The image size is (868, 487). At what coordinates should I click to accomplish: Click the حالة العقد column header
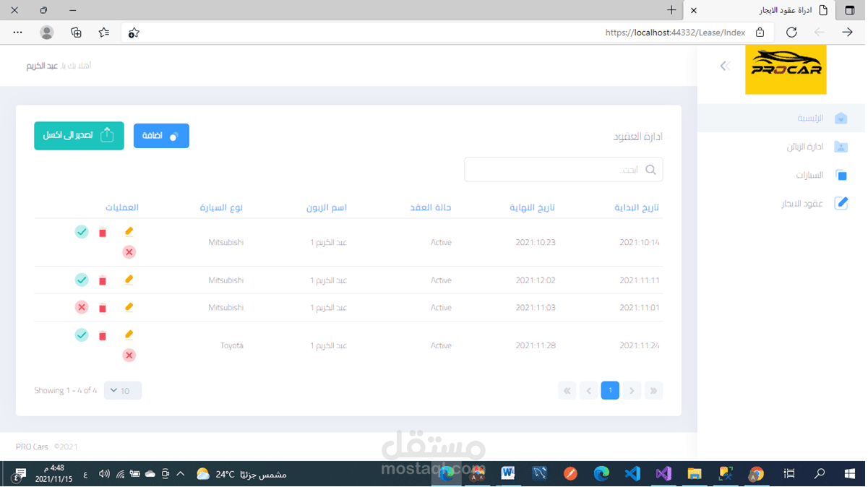431,207
